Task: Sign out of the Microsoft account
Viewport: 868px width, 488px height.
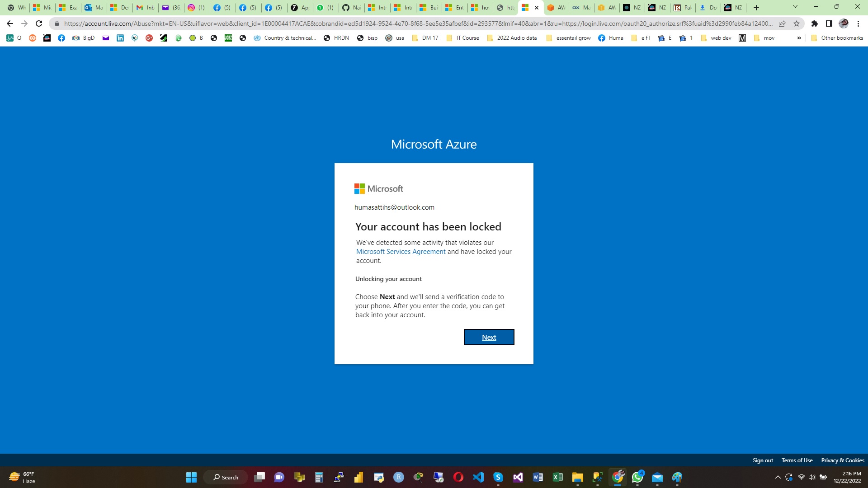Action: coord(763,460)
